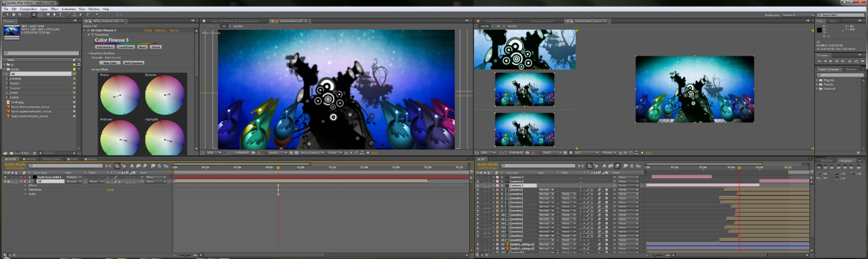Screen dimensions: 868x259
Task: Open the File menu
Action: click(x=6, y=9)
